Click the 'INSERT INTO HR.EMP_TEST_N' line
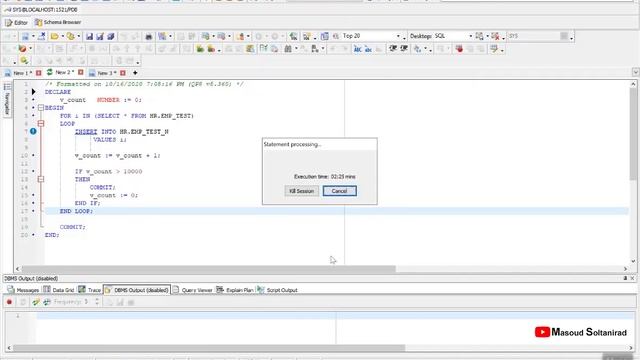 pyautogui.click(x=122, y=131)
